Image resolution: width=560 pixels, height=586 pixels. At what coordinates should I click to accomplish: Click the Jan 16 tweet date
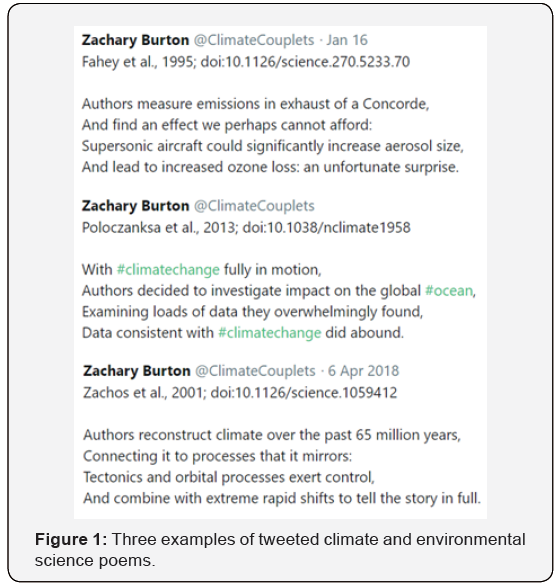click(x=347, y=40)
